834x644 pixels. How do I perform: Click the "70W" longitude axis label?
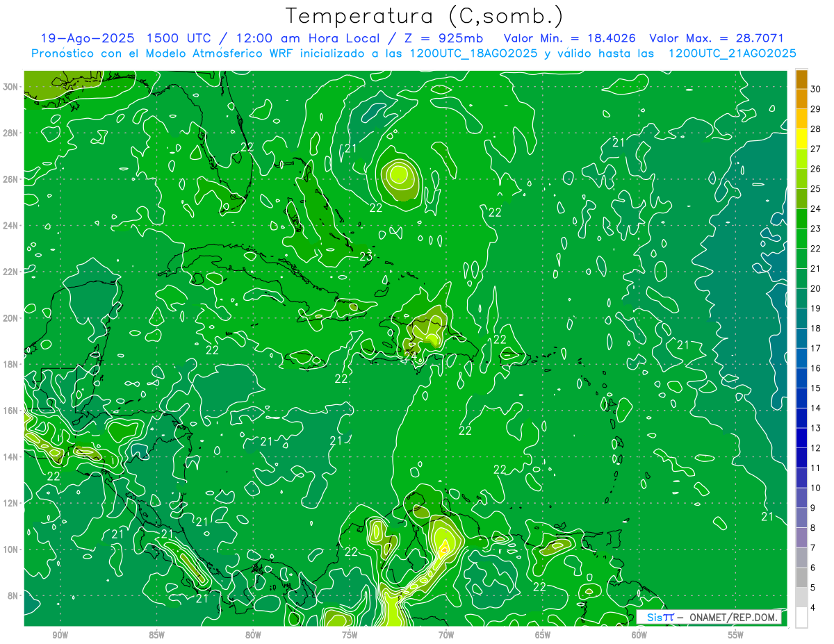(446, 636)
